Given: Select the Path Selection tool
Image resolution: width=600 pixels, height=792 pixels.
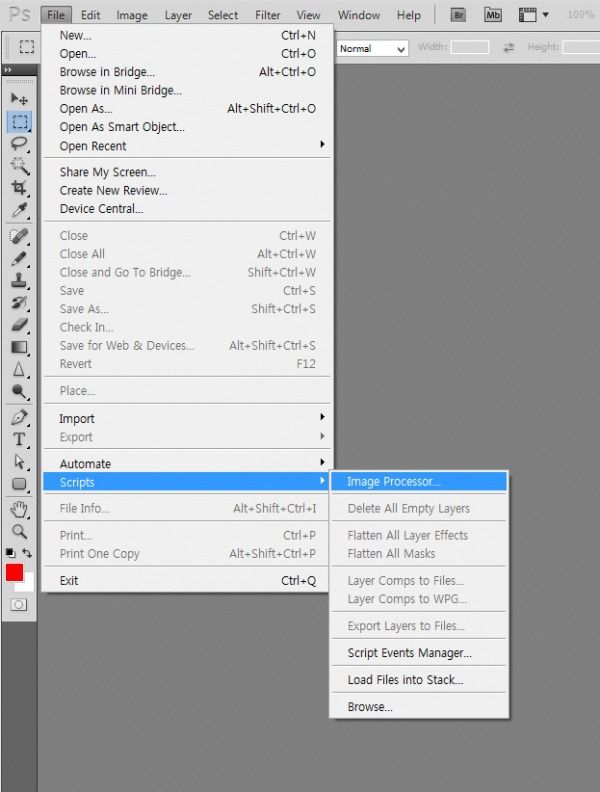Looking at the screenshot, I should pyautogui.click(x=19, y=462).
